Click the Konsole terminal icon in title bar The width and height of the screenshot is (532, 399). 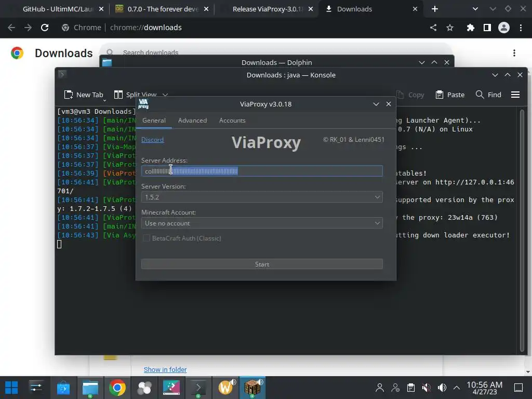click(62, 75)
